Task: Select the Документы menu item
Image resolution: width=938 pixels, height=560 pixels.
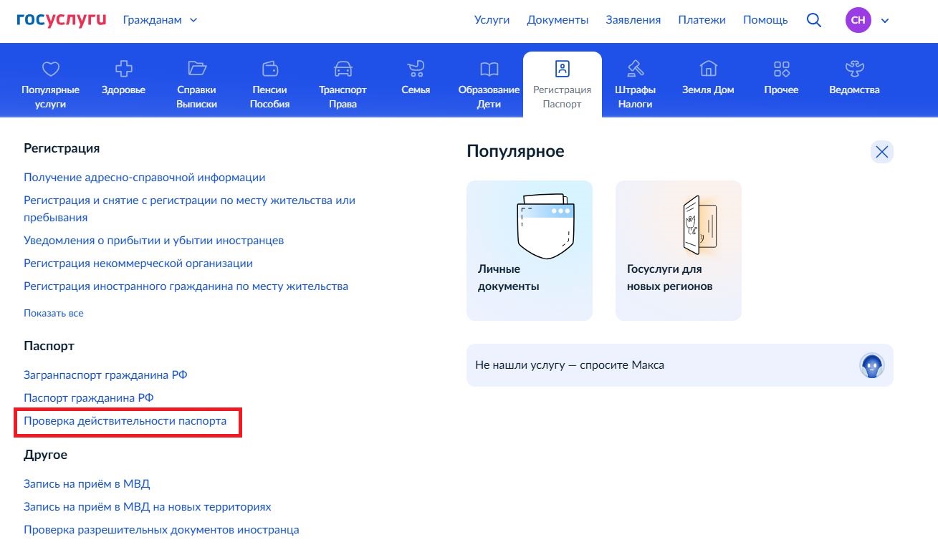Action: coord(557,20)
